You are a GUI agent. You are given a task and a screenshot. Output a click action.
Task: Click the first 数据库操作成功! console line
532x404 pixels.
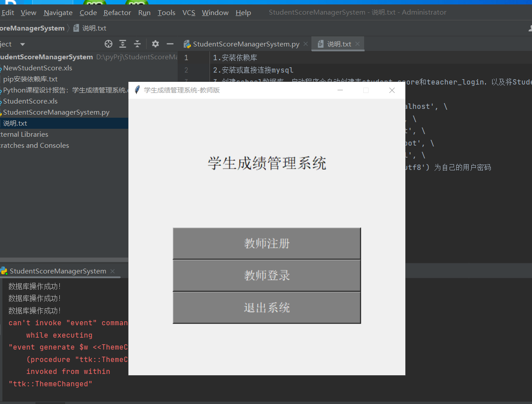pyautogui.click(x=35, y=286)
